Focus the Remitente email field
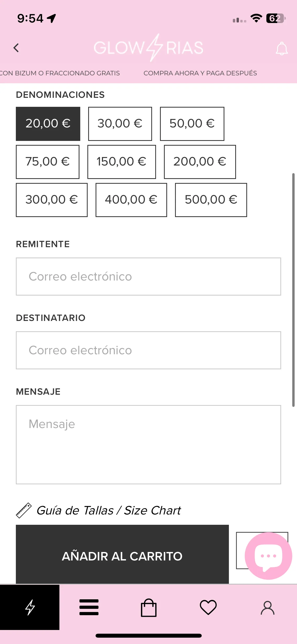297x644 pixels. pos(148,277)
